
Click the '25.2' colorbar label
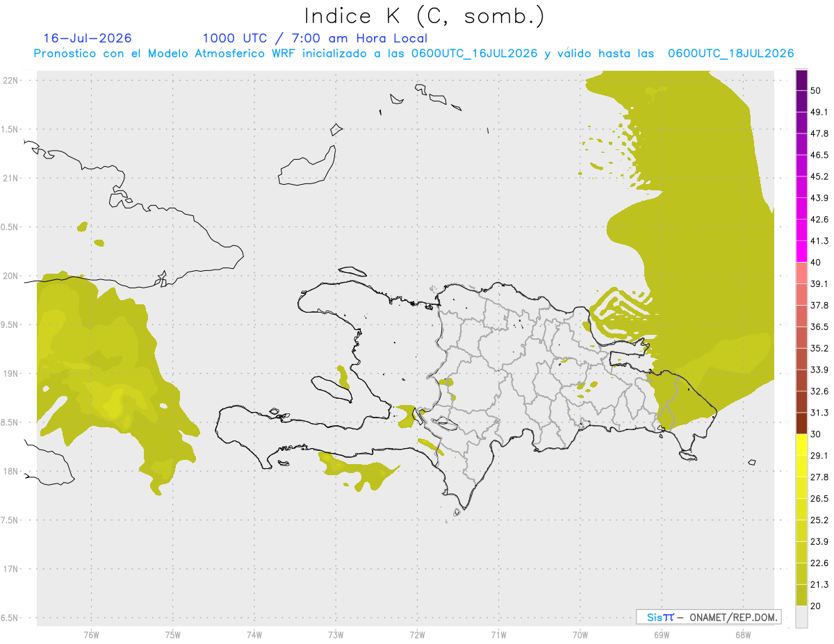click(819, 520)
